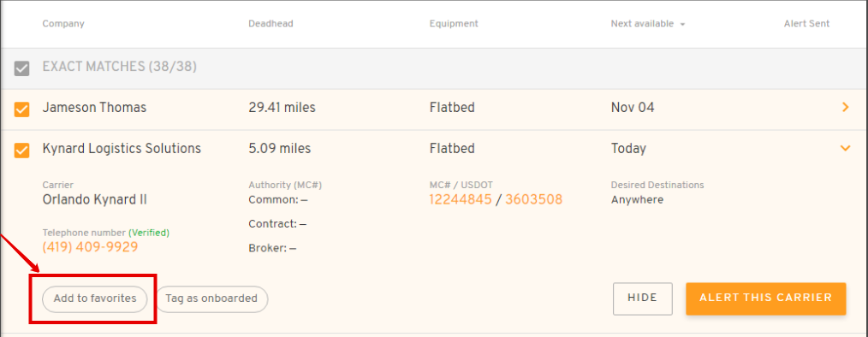Click the Alert This Carrier button
This screenshot has width=868, height=337.
765,299
